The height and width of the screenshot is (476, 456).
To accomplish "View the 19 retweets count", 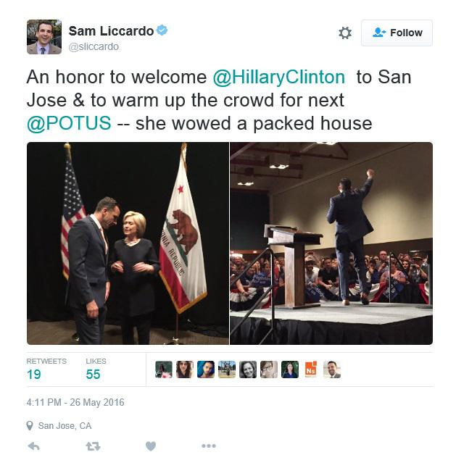I will 34,375.
